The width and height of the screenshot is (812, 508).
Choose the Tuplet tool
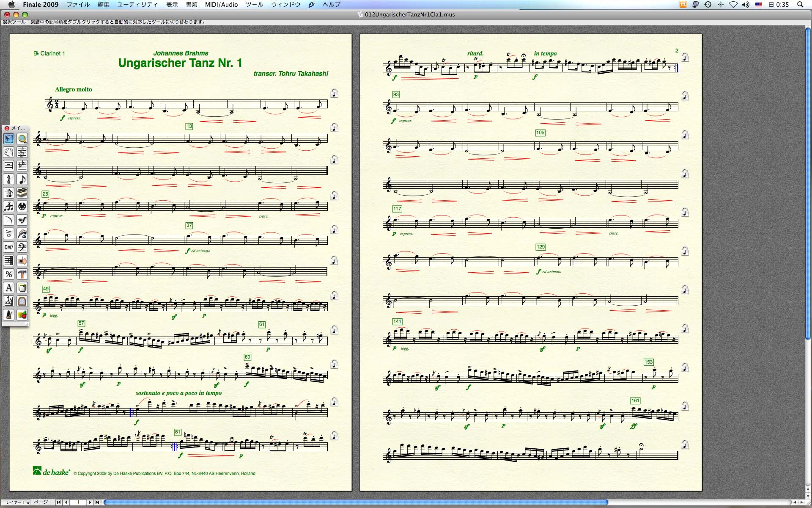(x=9, y=207)
